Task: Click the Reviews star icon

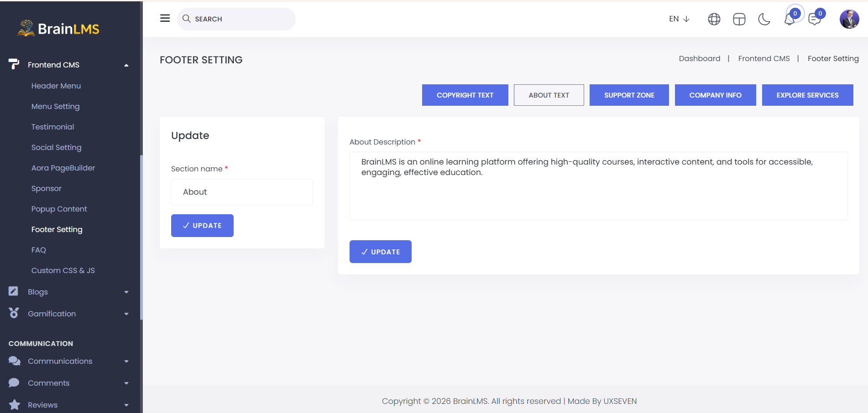Action: 14,404
